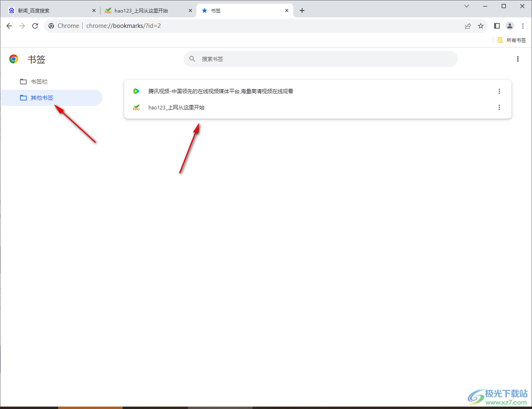Open the side panel icon
This screenshot has height=409, width=532.
[497, 26]
